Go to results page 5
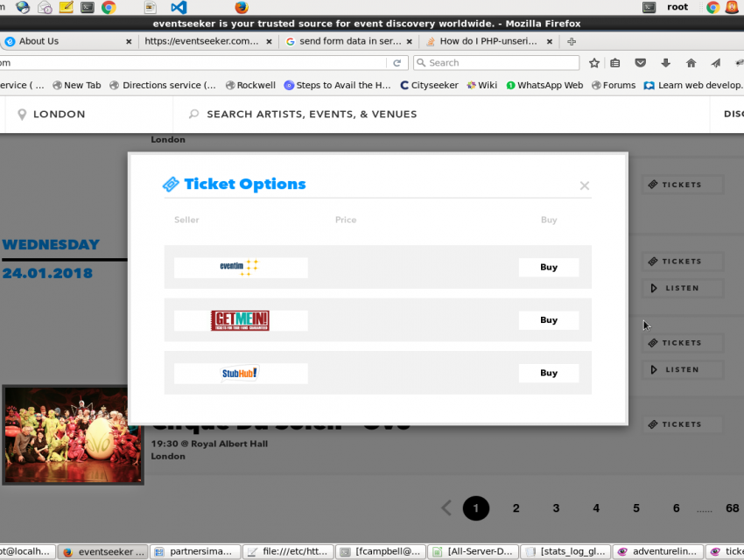 (636, 508)
